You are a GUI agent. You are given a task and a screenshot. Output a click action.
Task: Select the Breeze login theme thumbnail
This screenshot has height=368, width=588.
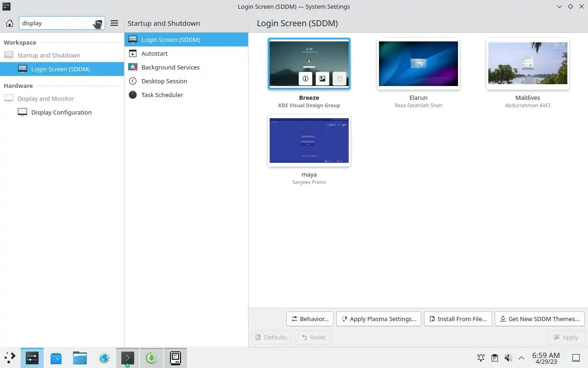[x=309, y=63]
